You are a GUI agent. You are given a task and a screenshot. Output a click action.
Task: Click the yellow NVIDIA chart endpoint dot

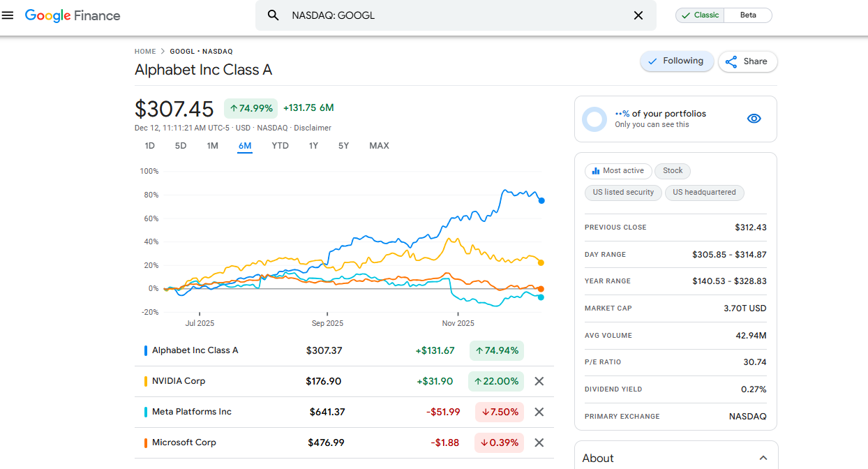(x=541, y=263)
